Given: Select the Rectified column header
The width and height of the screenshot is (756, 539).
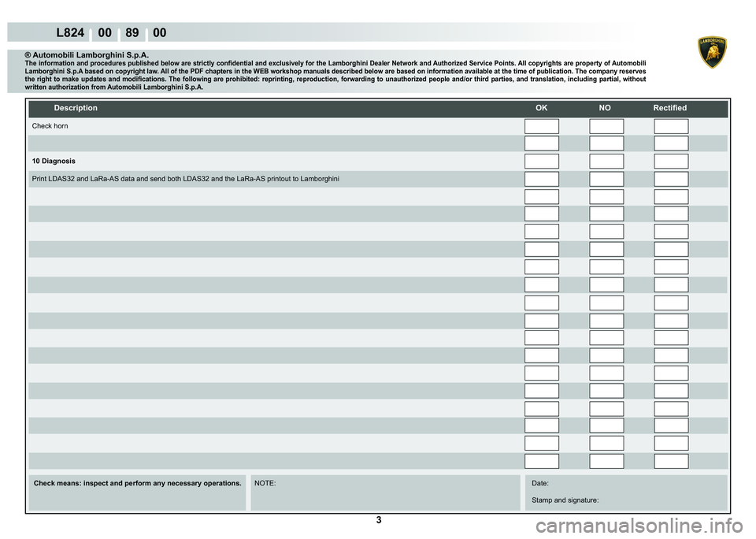Looking at the screenshot, I should (669, 108).
